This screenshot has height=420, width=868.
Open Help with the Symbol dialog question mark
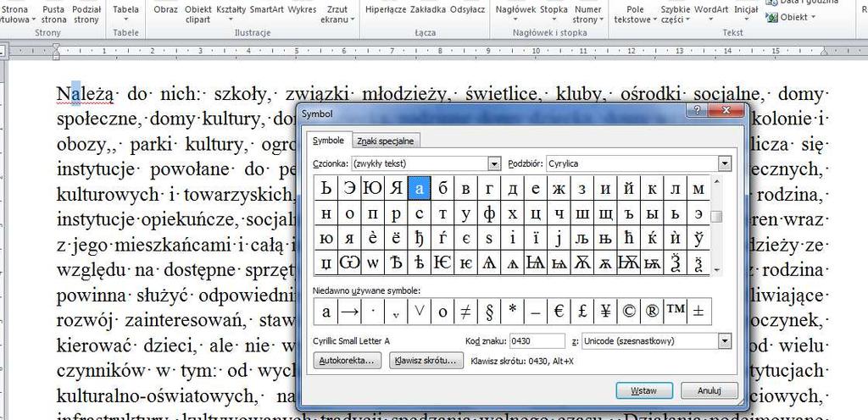(697, 111)
